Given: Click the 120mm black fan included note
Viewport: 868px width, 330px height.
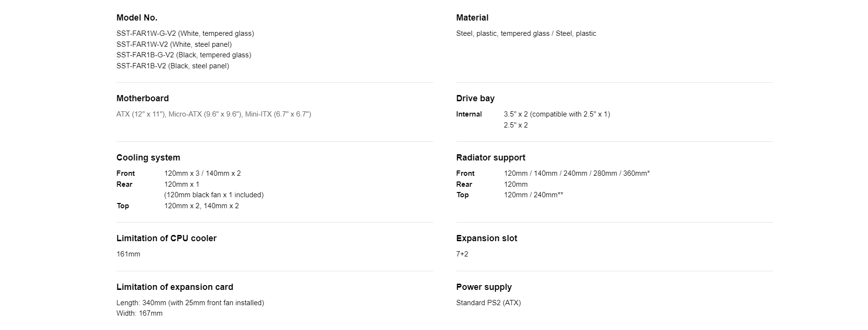Looking at the screenshot, I should coord(214,195).
